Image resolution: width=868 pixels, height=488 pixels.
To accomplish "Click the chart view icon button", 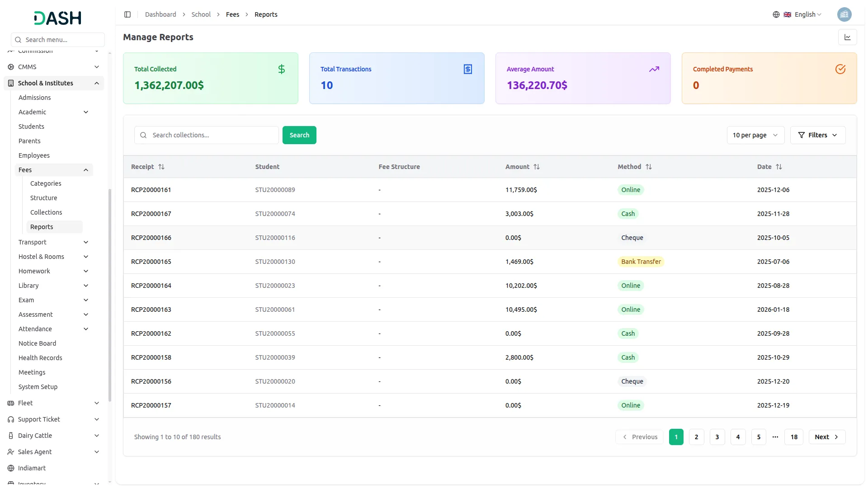I will pos(847,38).
